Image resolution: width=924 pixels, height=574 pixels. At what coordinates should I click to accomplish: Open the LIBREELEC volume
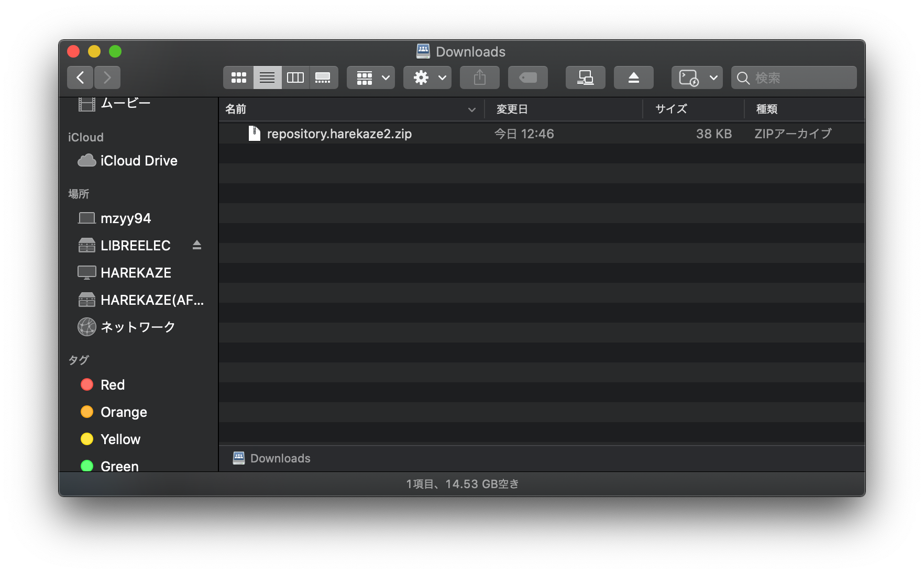136,245
